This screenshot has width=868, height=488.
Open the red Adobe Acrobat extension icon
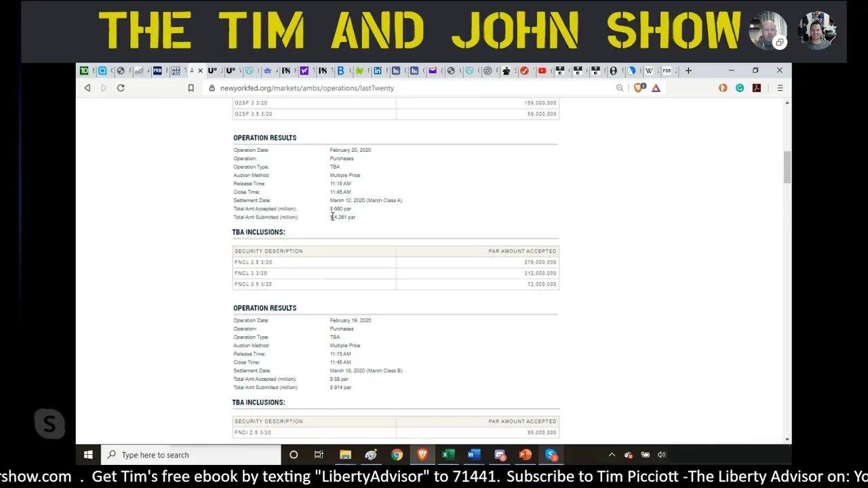[x=757, y=88]
